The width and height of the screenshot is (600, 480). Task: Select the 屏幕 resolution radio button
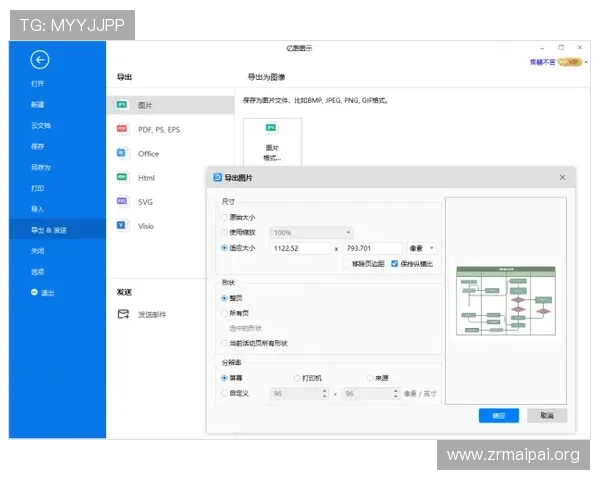tap(224, 378)
